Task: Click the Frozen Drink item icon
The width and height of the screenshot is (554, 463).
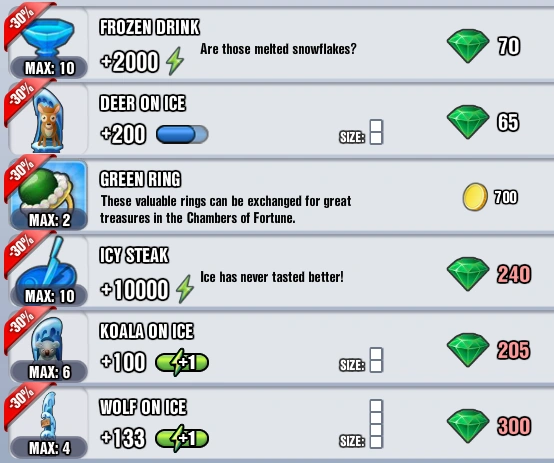Action: (x=48, y=43)
